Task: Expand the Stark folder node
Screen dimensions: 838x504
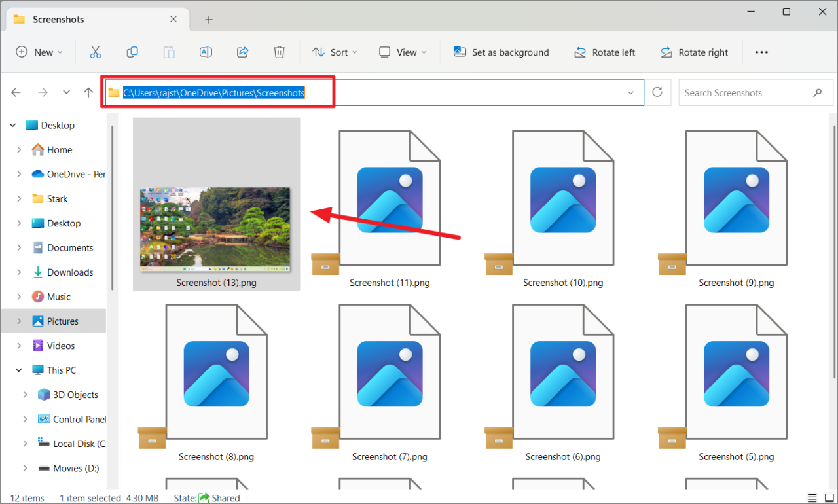Action: click(x=20, y=199)
